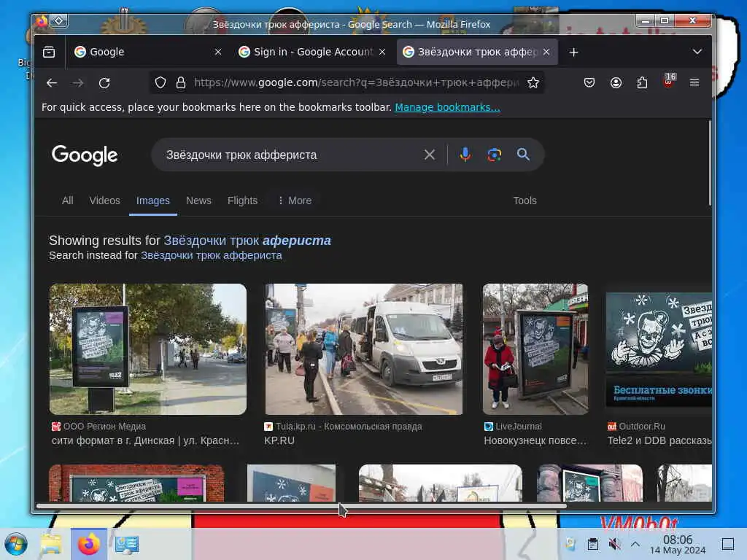This screenshot has height=560, width=747.
Task: Open the Firefox account icon
Action: tap(616, 83)
